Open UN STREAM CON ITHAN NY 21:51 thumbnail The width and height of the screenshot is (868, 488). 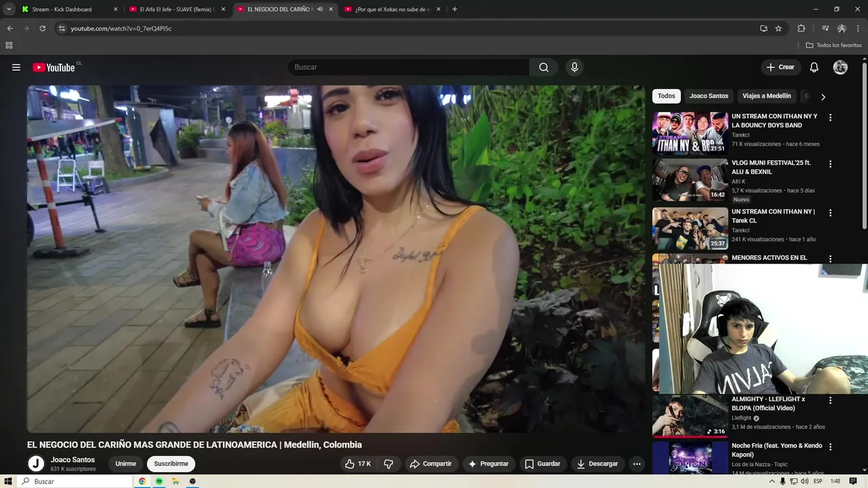point(690,134)
